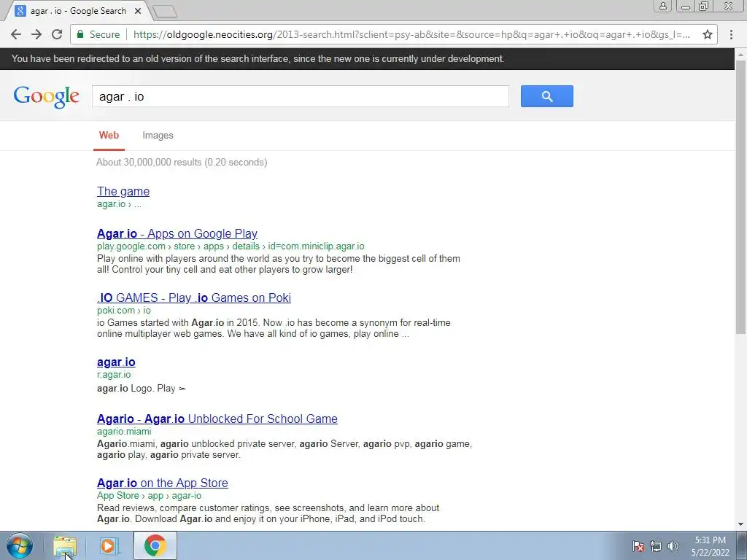Viewport: 747px width, 560px height.
Task: Launch the media player taskbar icon
Action: (x=109, y=545)
